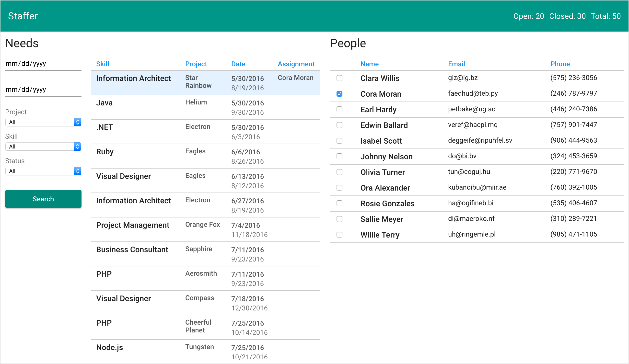Uncheck the Cora Moran checkbox
The height and width of the screenshot is (364, 629).
tap(339, 94)
